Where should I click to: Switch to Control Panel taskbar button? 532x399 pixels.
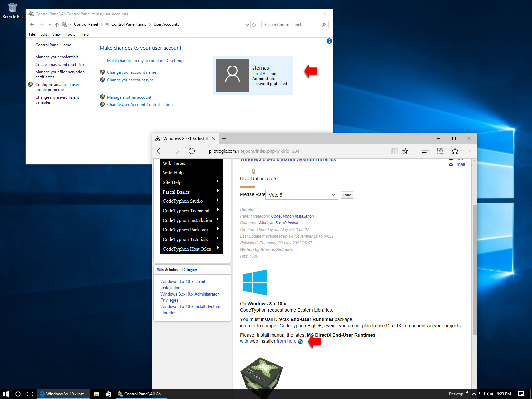tap(141, 394)
